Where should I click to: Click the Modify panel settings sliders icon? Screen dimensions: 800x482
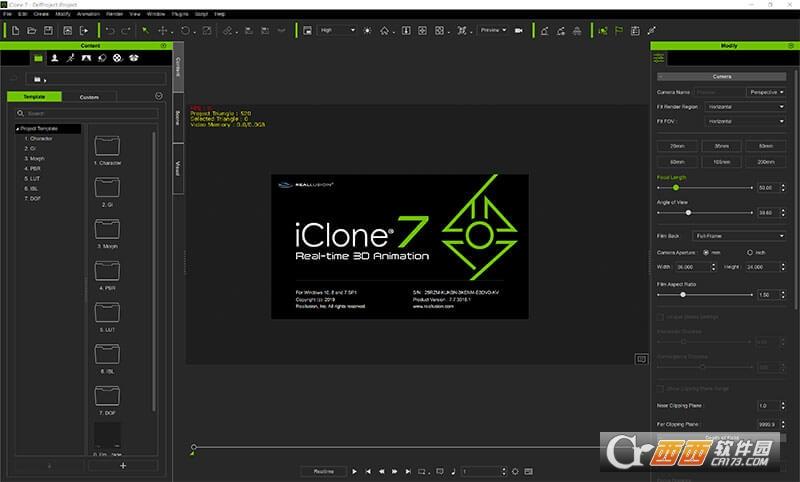[x=659, y=58]
